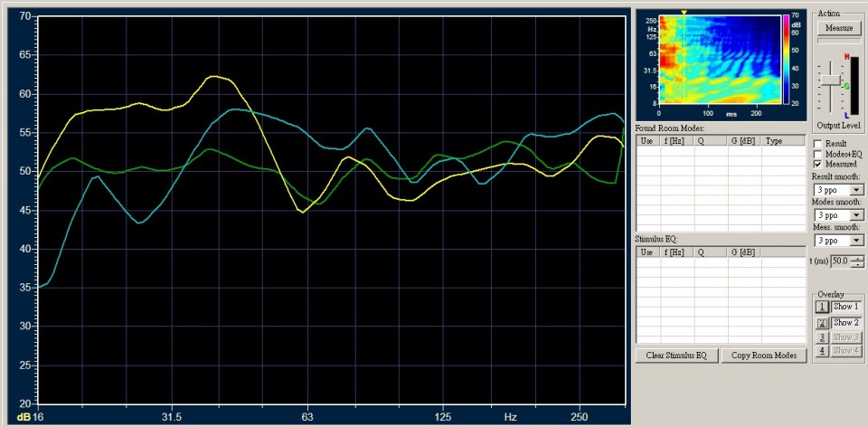The height and width of the screenshot is (427, 868).
Task: Select overlay slot 1 button
Action: coord(822,307)
